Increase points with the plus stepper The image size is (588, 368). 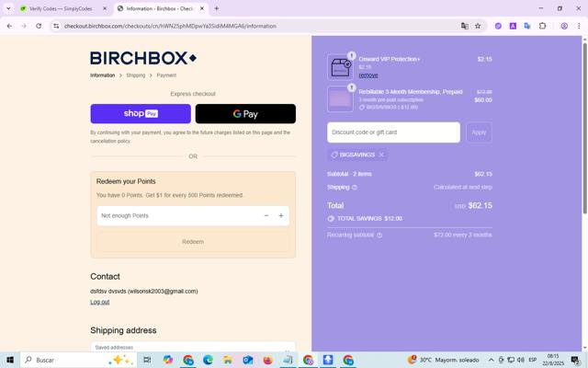281,215
